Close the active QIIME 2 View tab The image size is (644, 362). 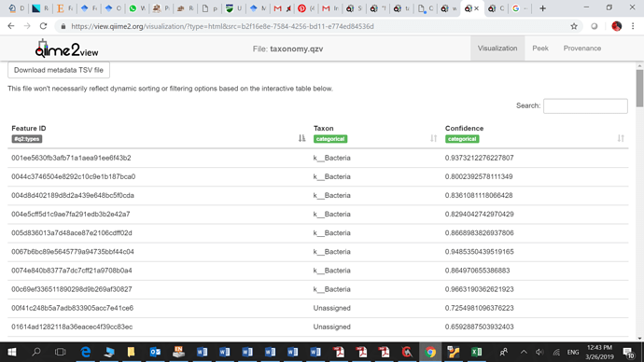click(x=476, y=8)
